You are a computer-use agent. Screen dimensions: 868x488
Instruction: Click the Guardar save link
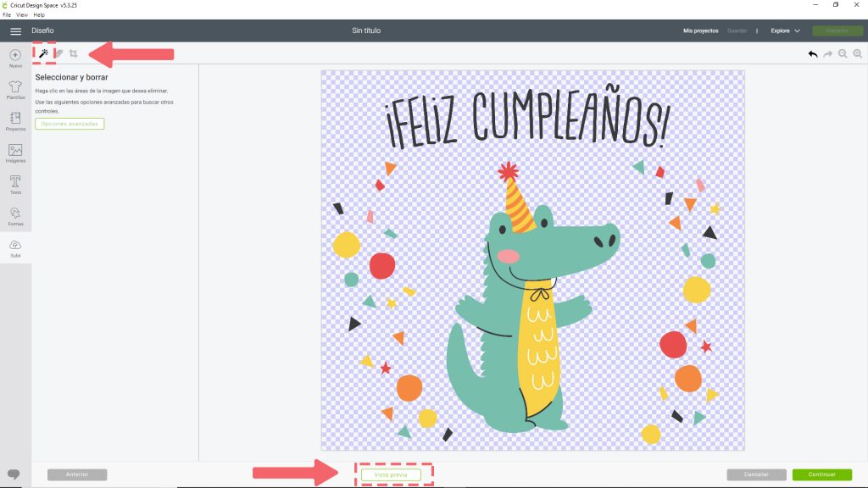tap(737, 31)
